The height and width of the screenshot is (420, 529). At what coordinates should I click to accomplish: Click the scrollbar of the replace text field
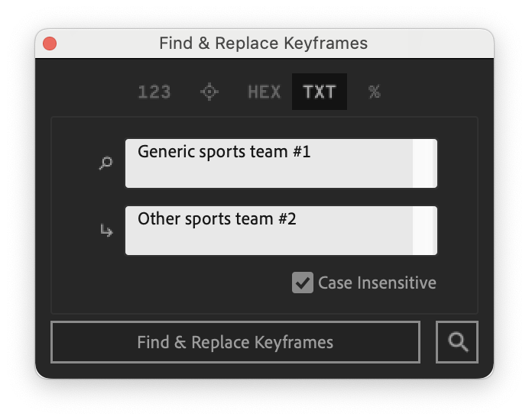point(424,231)
